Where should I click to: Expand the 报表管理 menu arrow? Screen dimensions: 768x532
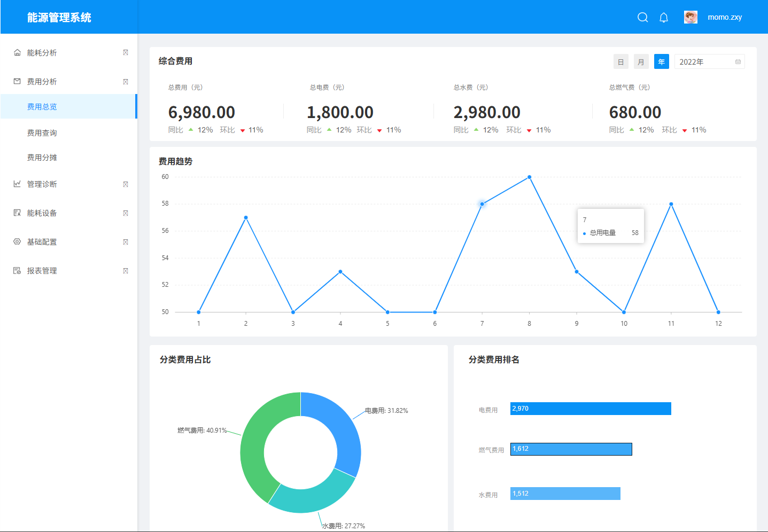126,271
